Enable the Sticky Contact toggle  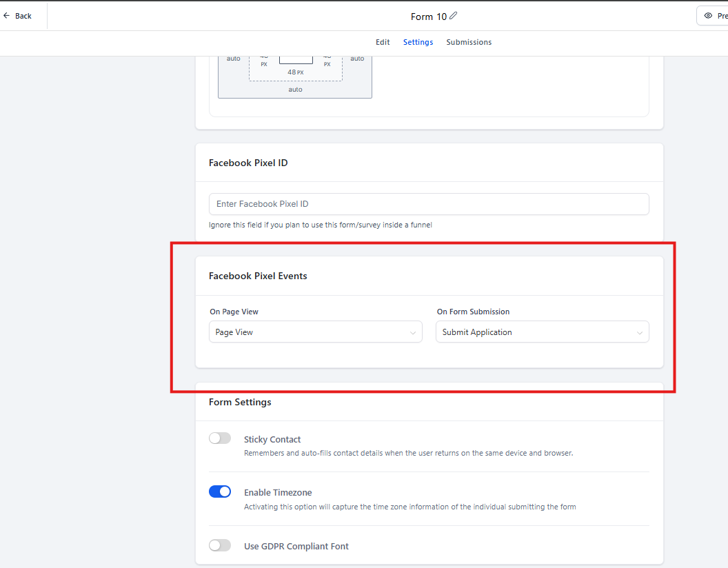click(220, 438)
